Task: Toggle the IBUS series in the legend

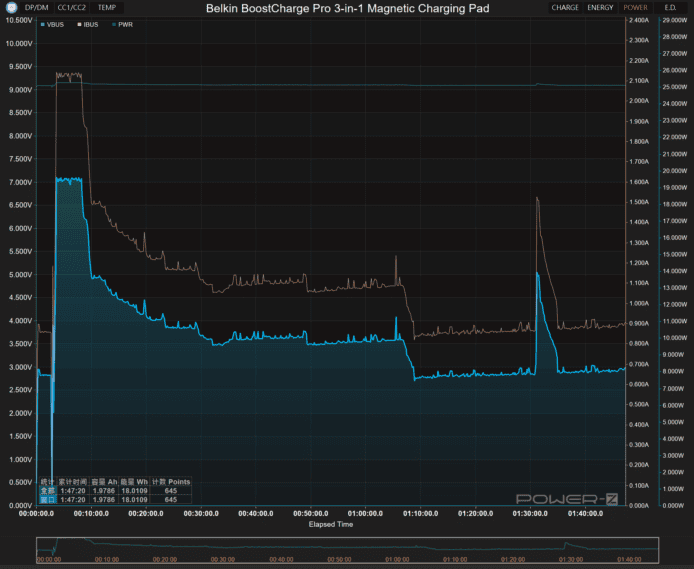Action: (88, 24)
